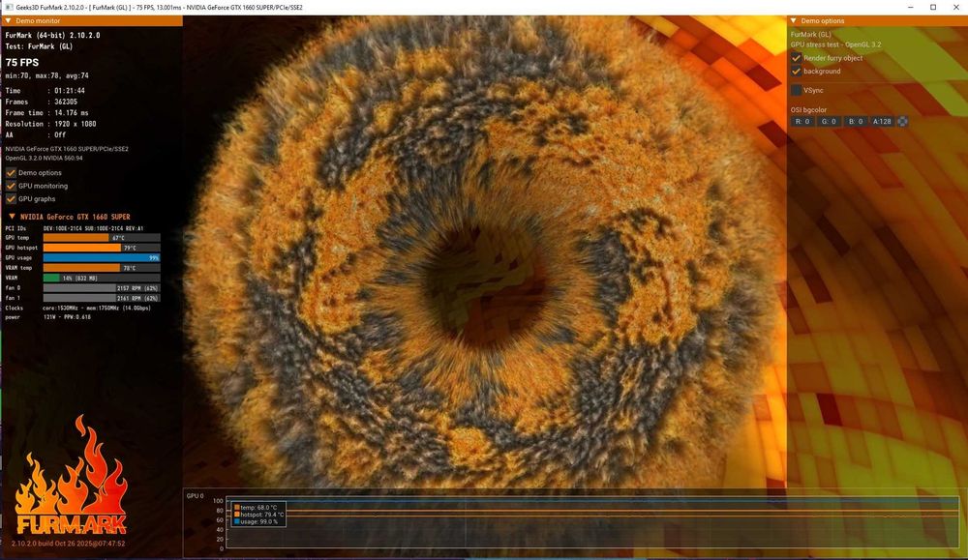Click the R: 0 color value field
This screenshot has width=968, height=560.
[x=802, y=122]
